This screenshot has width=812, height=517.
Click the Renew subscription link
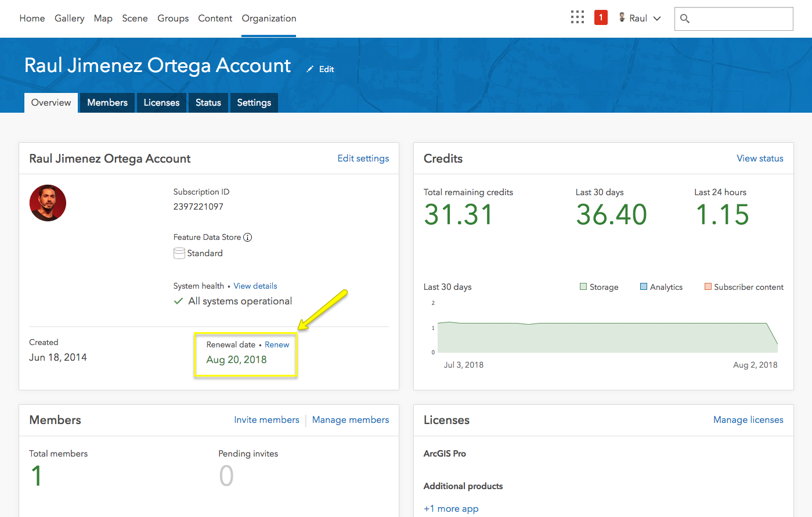(277, 344)
